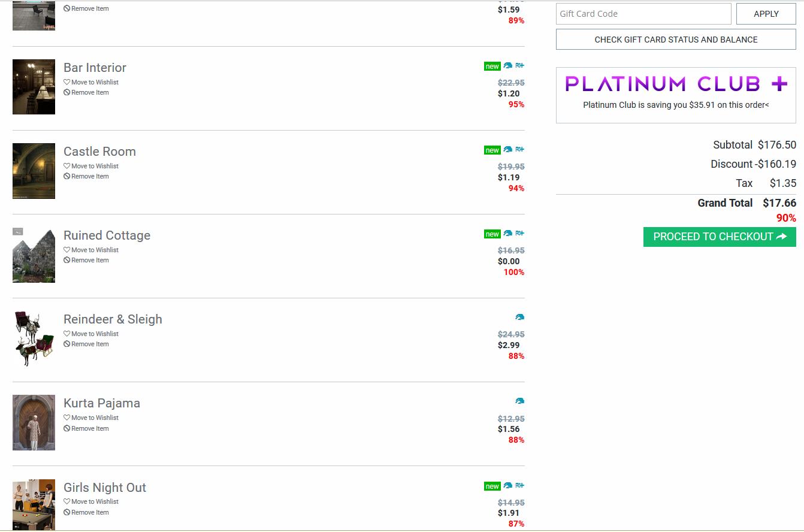This screenshot has height=532, width=804.
Task: Click the green new badge on Ruined Cottage
Action: pyautogui.click(x=492, y=234)
